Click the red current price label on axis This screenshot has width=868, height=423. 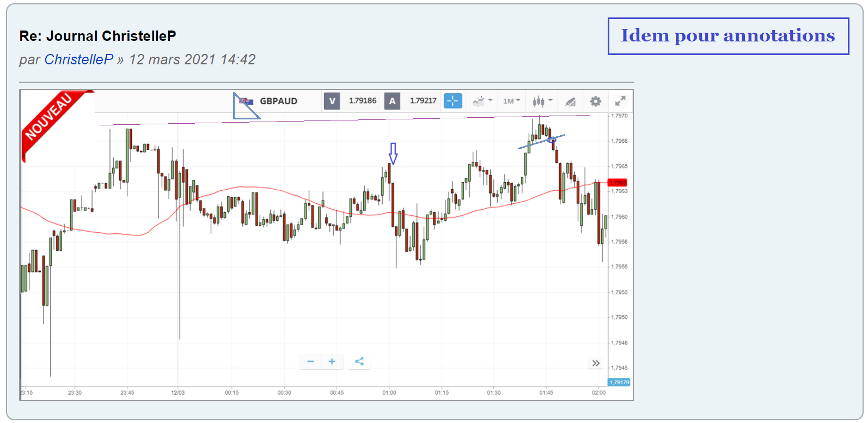pos(618,183)
